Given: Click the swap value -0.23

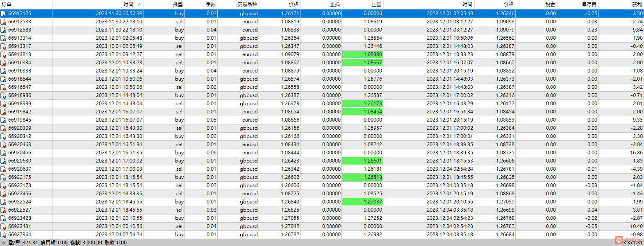Looking at the screenshot, I should [x=592, y=30].
